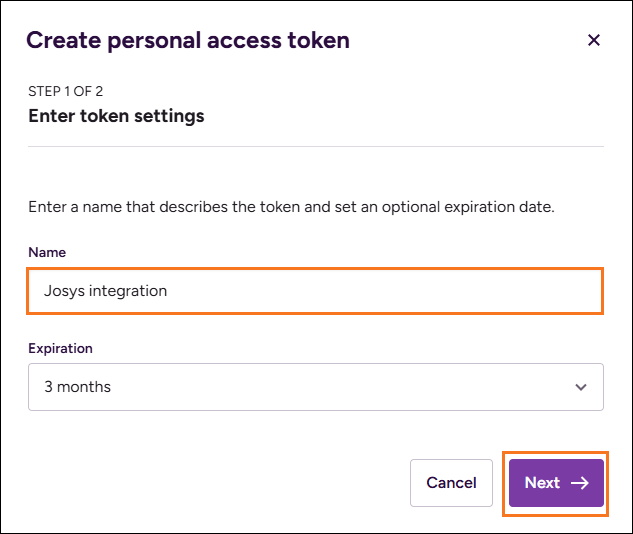Close the Create personal access token dialog
The height and width of the screenshot is (534, 633).
594,41
